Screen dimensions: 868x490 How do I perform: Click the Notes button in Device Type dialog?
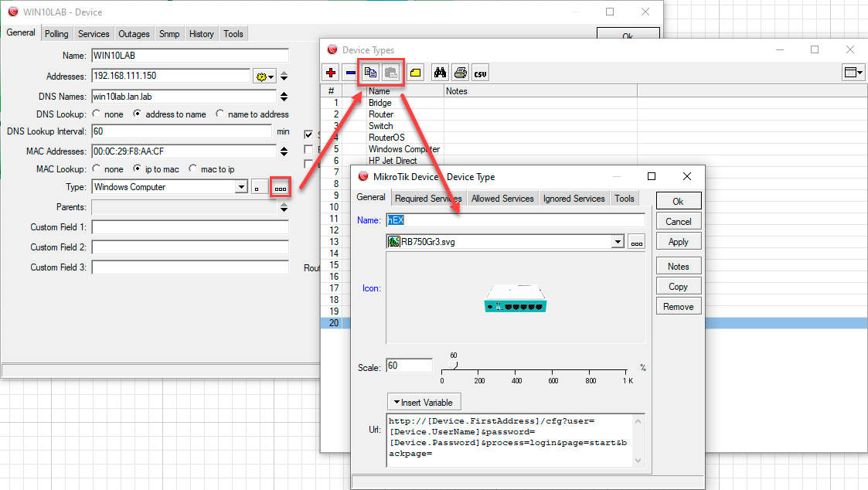pos(678,266)
